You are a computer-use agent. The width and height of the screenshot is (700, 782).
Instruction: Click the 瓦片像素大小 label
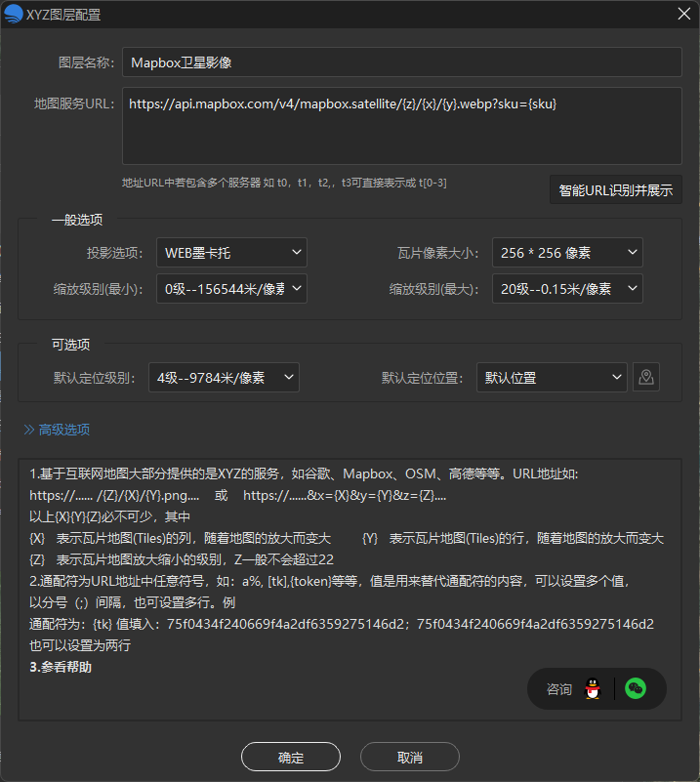(438, 253)
